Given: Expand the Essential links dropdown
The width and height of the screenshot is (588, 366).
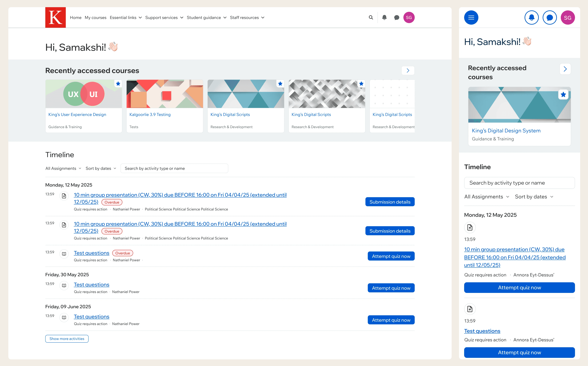Looking at the screenshot, I should tap(126, 17).
